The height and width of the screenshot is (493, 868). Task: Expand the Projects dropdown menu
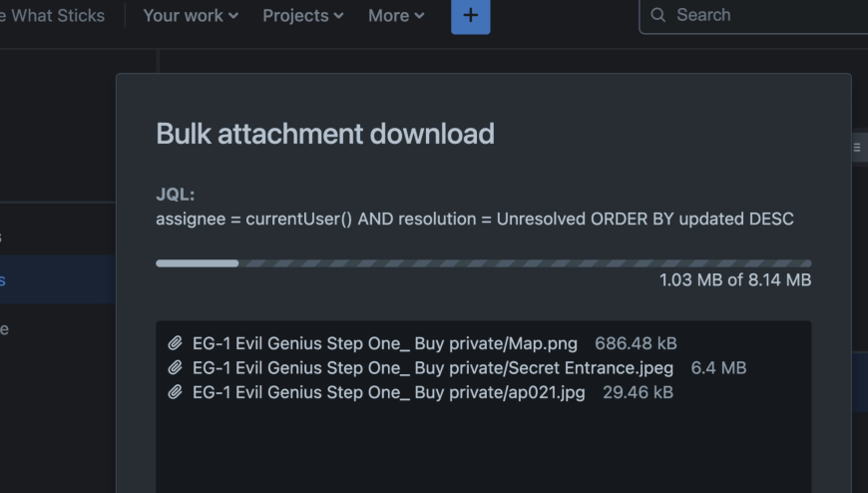point(302,15)
